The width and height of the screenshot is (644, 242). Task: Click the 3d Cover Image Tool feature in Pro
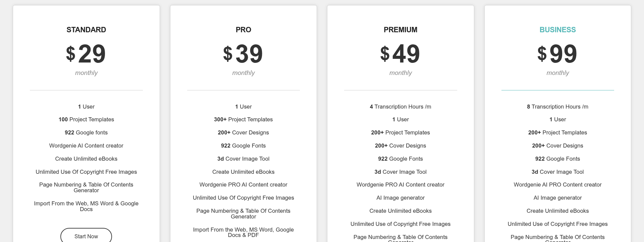pyautogui.click(x=243, y=159)
